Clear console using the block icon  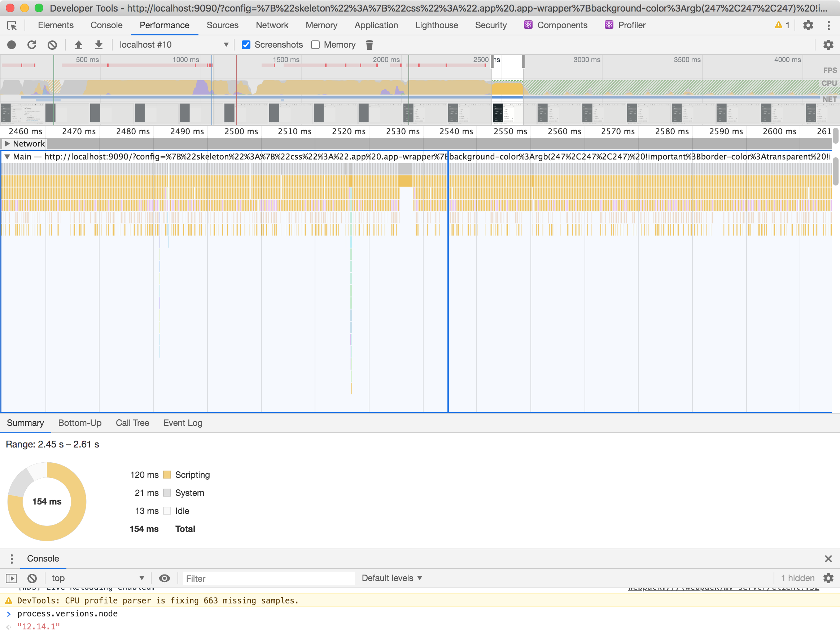point(32,578)
